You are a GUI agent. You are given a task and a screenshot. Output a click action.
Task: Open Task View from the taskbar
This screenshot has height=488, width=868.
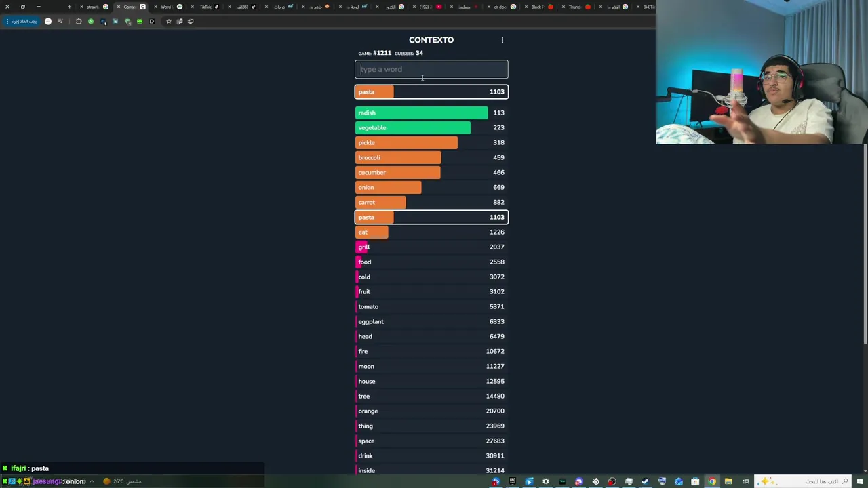[745, 481]
